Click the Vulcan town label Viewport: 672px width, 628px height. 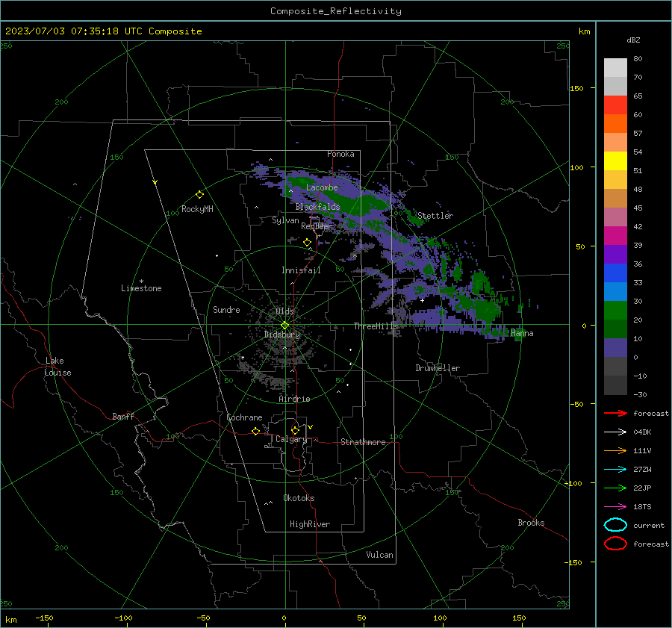(x=379, y=555)
